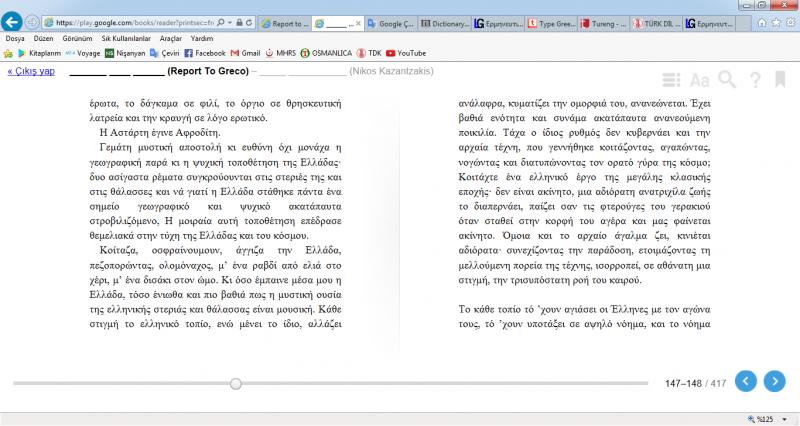This screenshot has width=800, height=426.
Task: Switch to the Type Gree... tab
Action: (552, 23)
